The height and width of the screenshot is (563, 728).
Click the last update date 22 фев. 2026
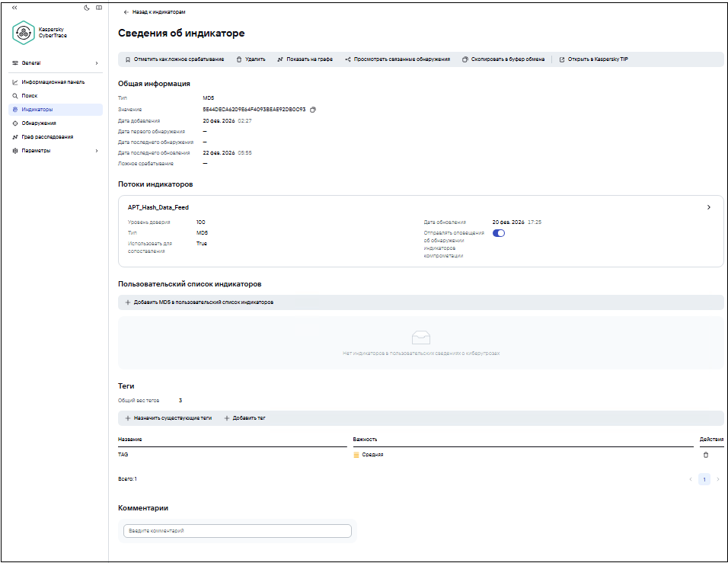coord(219,153)
